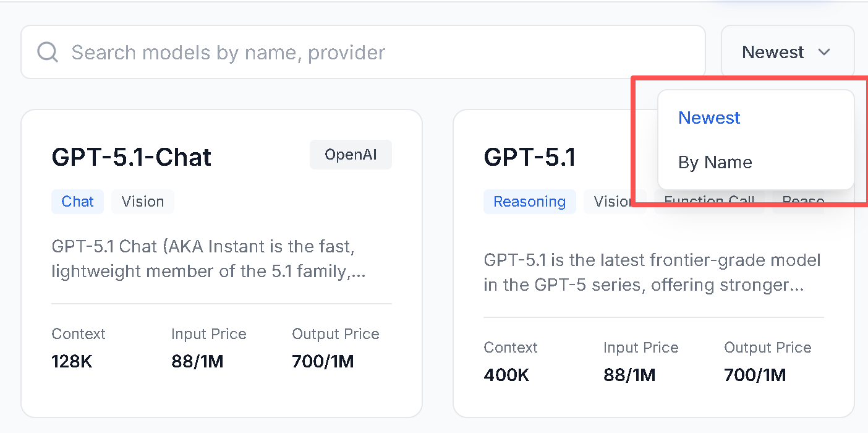Click the search models input field
The height and width of the screenshot is (433, 868).
pyautogui.click(x=371, y=52)
